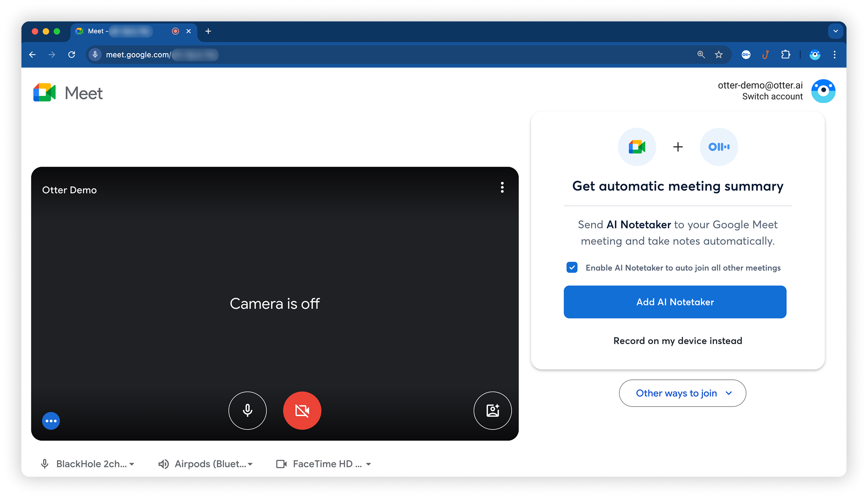
Task: Click the Add AI Notetaker button
Action: coord(675,302)
